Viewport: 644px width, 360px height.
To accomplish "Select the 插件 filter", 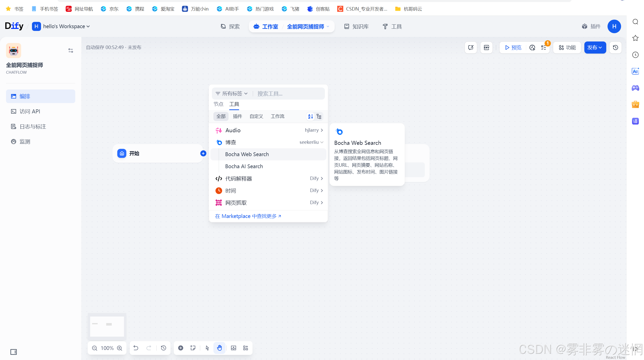I will point(238,116).
